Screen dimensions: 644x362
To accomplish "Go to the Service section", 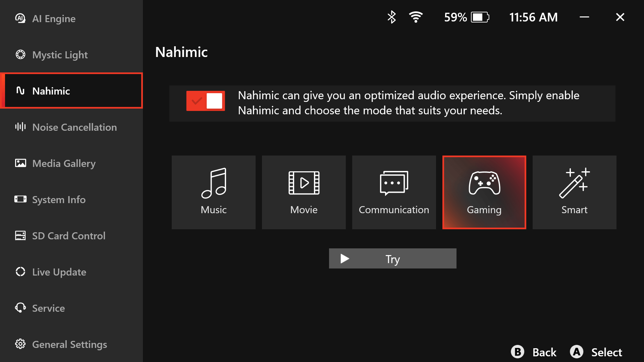I will [71, 308].
